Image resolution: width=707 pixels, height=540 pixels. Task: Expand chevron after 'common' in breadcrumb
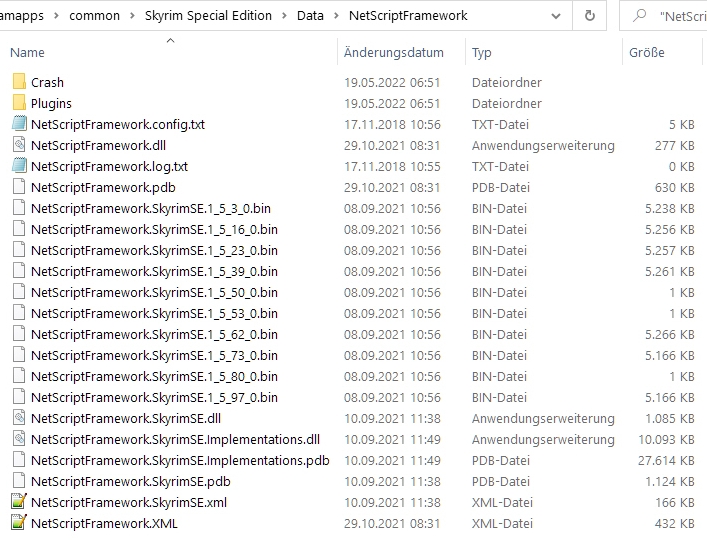[x=132, y=16]
